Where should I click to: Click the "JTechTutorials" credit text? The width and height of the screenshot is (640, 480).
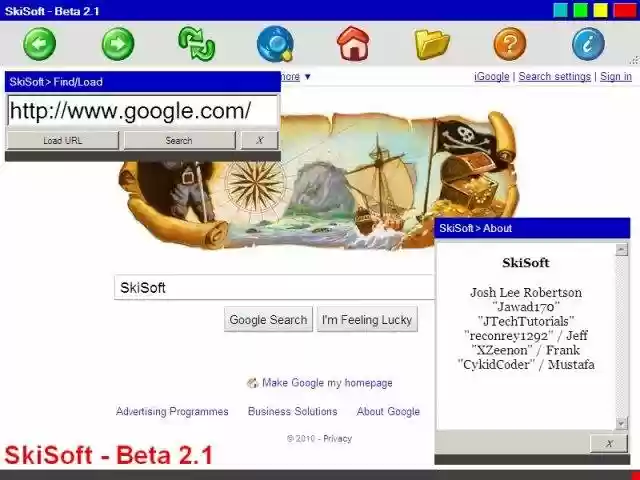tap(526, 321)
